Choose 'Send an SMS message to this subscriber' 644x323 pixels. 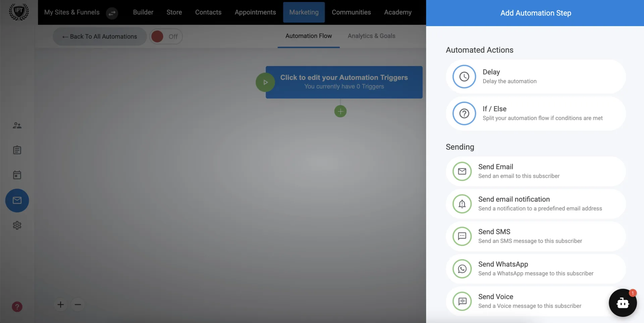(x=536, y=236)
